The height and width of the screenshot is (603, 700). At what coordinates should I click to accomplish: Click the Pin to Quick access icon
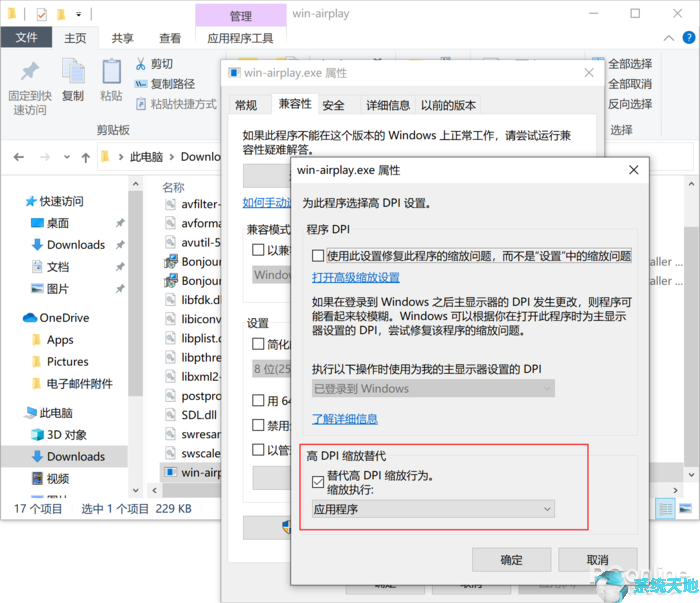(30, 71)
